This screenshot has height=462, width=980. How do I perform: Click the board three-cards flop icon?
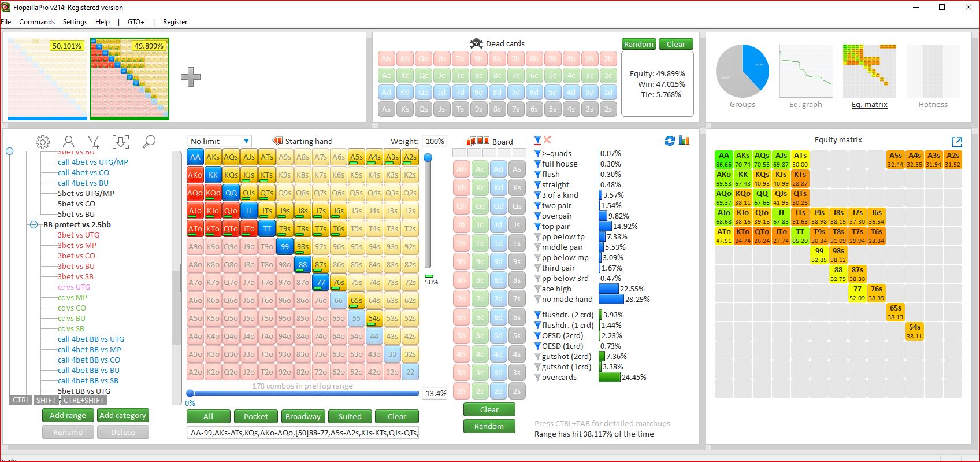pyautogui.click(x=470, y=141)
